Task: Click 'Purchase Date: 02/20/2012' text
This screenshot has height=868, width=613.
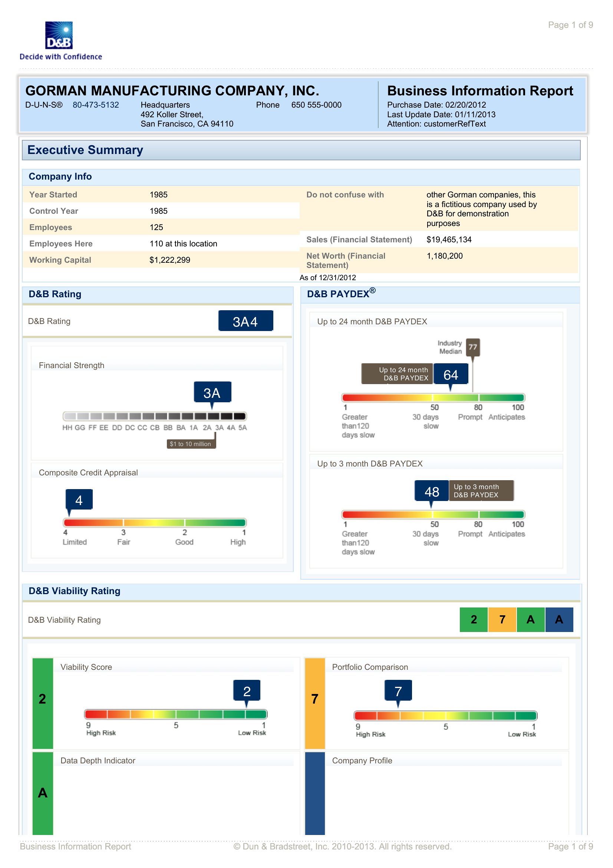Action: [436, 105]
